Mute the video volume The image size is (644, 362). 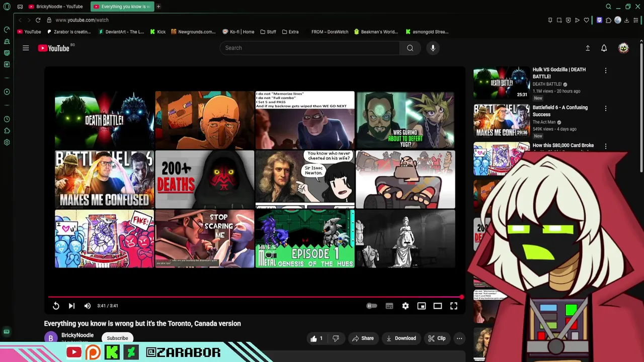pyautogui.click(x=88, y=306)
